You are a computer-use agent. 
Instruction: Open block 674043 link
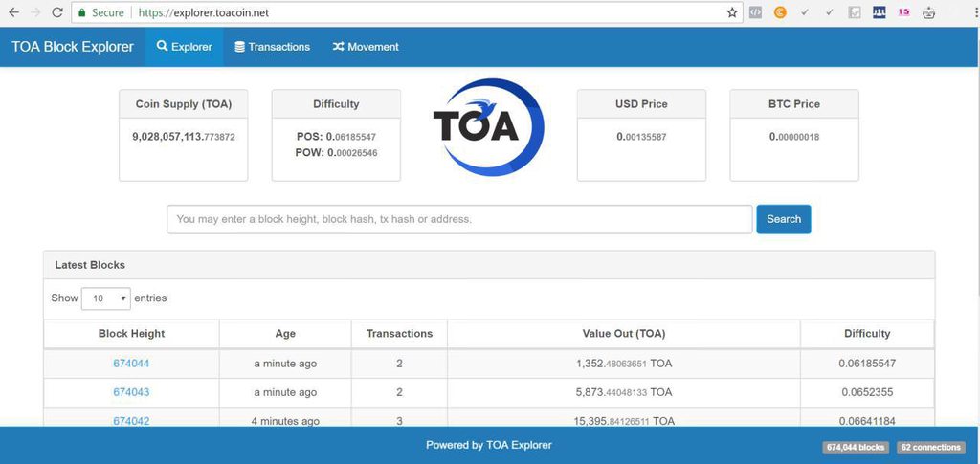click(131, 392)
